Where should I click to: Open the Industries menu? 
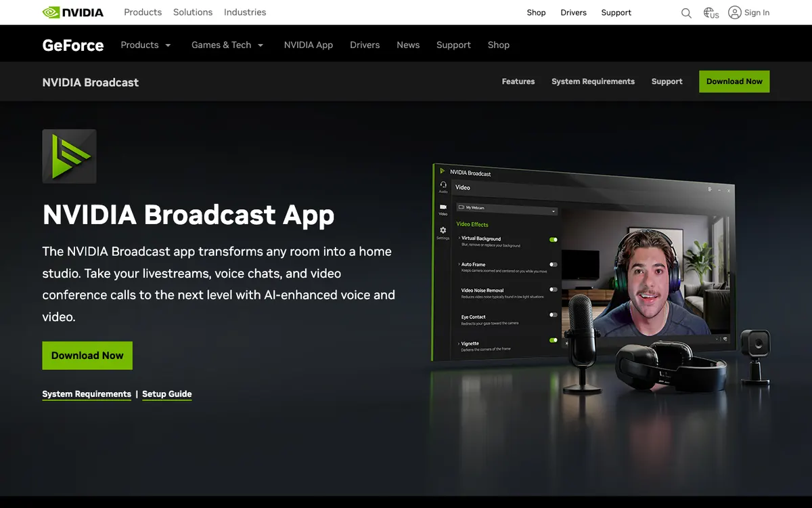pos(245,12)
